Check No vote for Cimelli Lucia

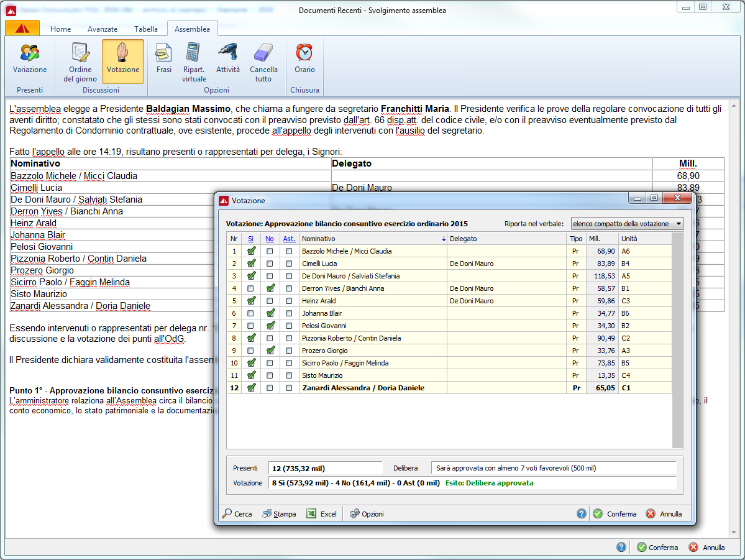[x=270, y=264]
